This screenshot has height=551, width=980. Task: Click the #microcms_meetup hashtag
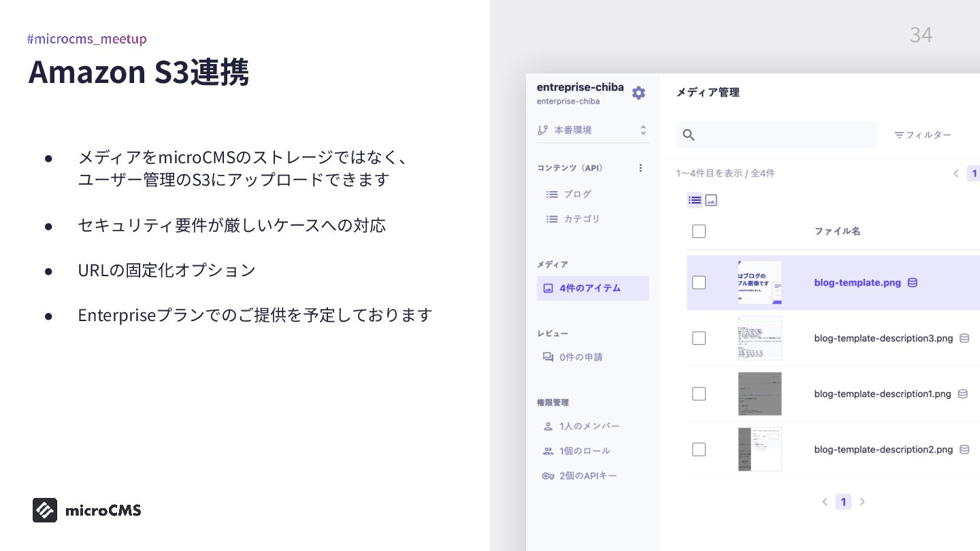coord(86,39)
